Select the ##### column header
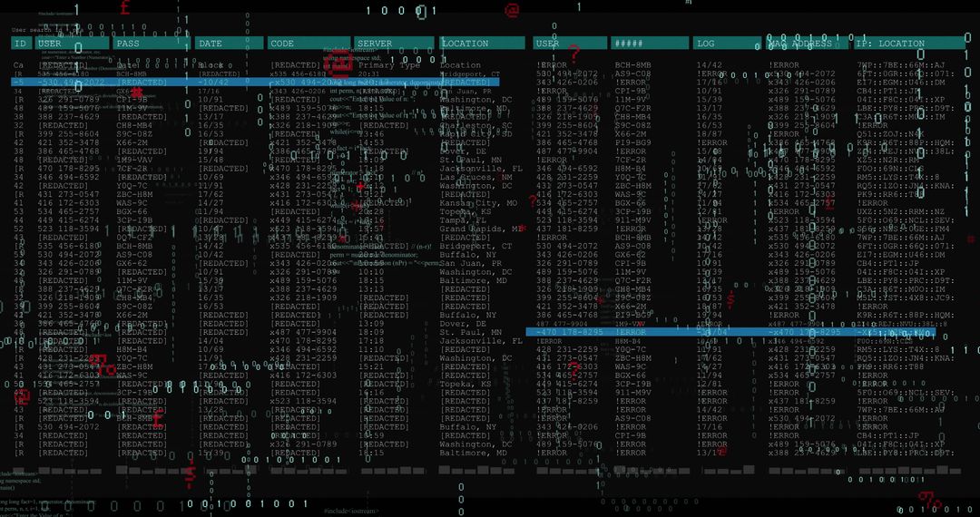Screen dimensions: 980x517 coord(649,44)
